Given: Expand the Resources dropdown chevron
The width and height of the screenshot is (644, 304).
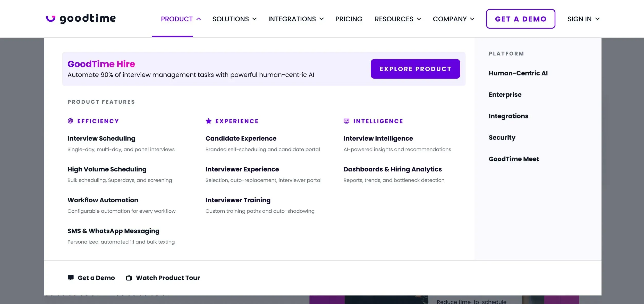Looking at the screenshot, I should (419, 19).
